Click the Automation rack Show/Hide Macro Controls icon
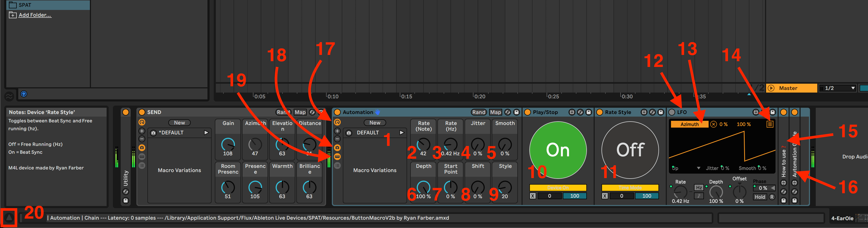This screenshot has width=868, height=228. pos(337,122)
